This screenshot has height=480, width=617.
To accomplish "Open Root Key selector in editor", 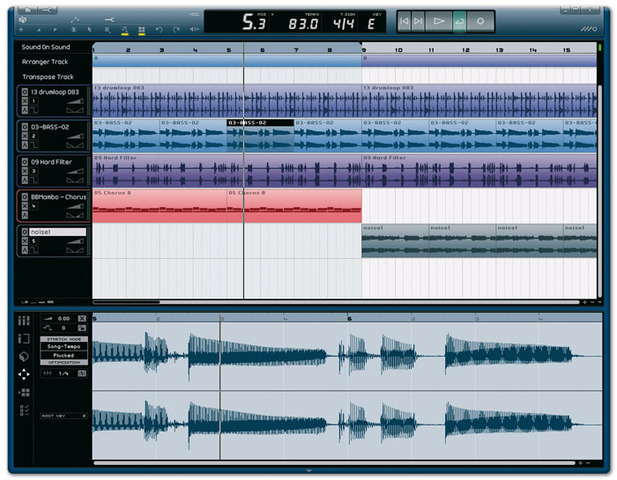I will click(64, 415).
